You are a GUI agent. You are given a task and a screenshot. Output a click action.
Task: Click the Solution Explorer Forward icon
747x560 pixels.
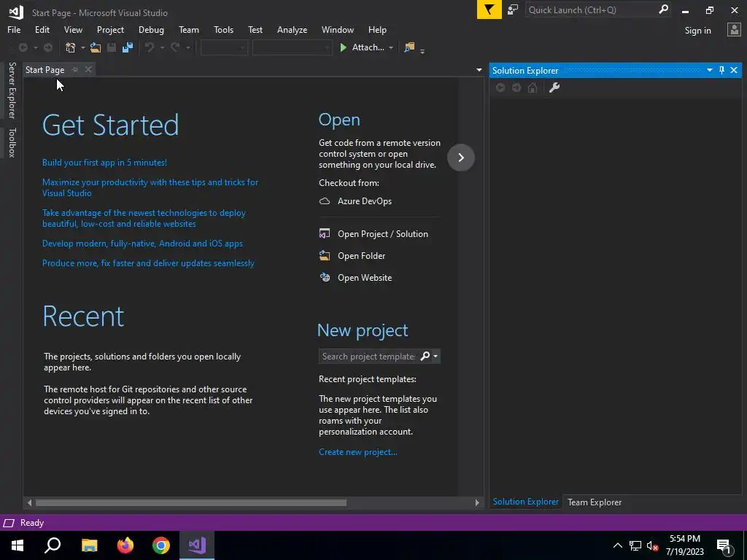click(x=516, y=87)
